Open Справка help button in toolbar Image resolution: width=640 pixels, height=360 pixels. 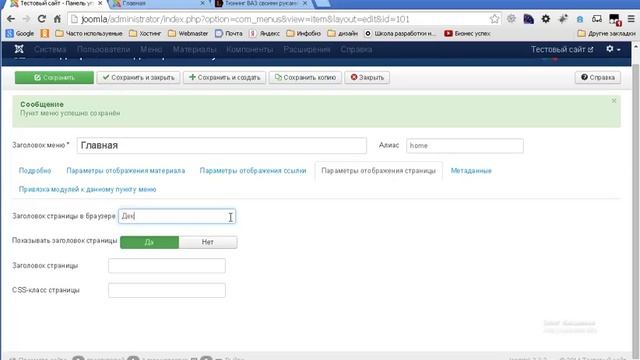(598, 78)
